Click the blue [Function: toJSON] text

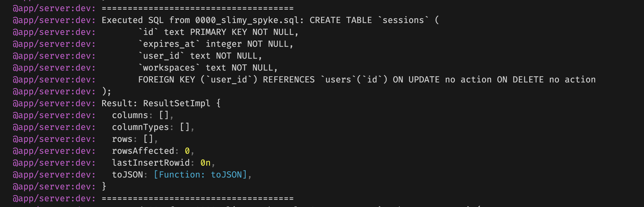[x=200, y=175]
